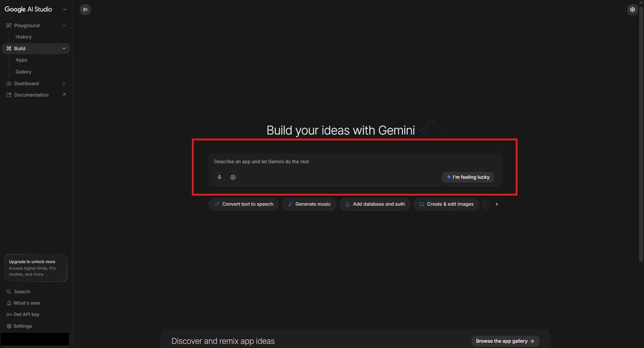Expand the Dashboard section arrow
This screenshot has height=348, width=644.
64,83
